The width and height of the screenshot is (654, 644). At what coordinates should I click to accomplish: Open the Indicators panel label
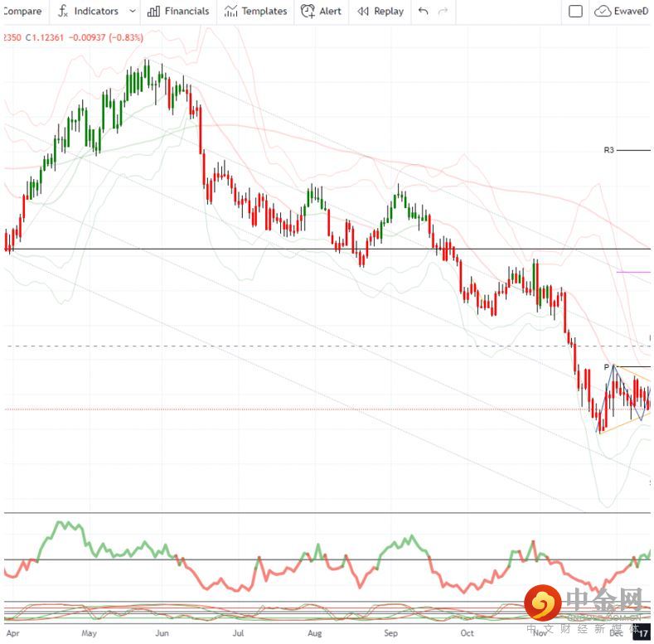coord(96,12)
